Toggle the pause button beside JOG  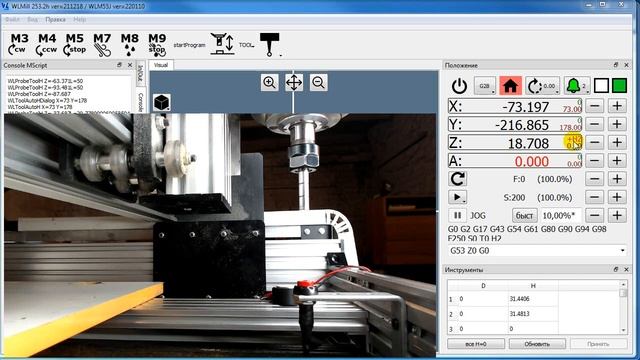click(458, 215)
